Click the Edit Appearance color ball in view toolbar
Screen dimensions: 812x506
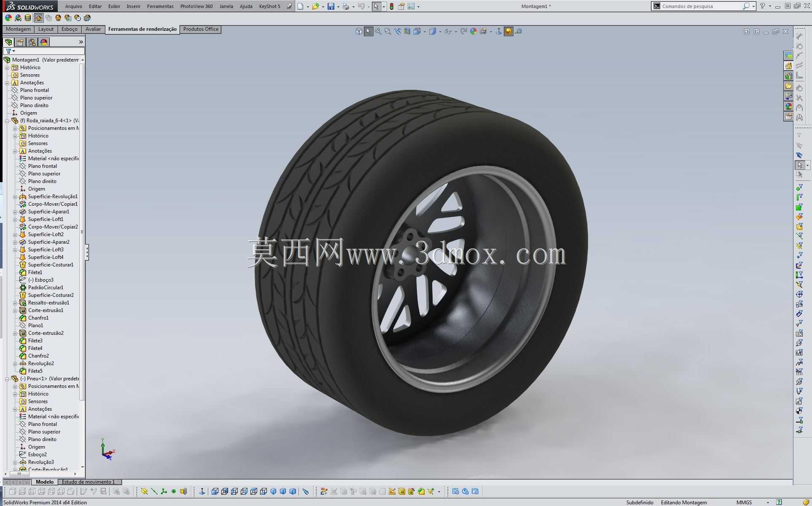[473, 31]
